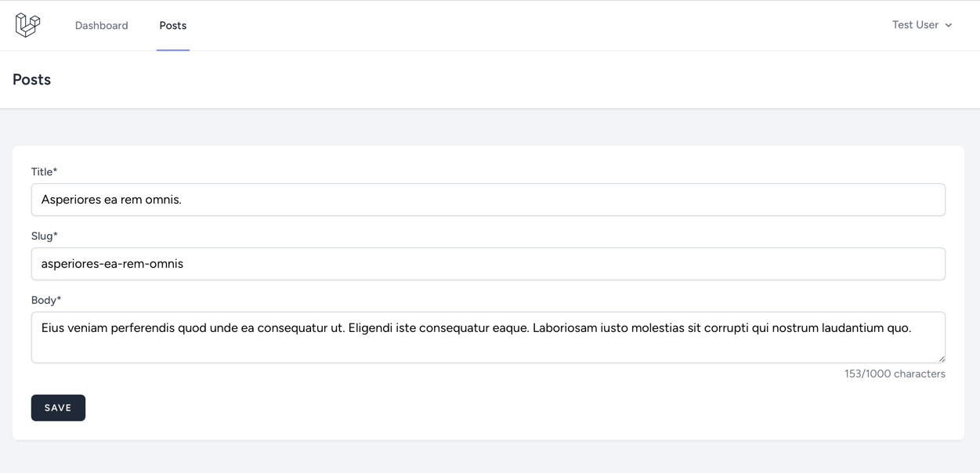Image resolution: width=980 pixels, height=473 pixels.
Task: Click the word 'laudantium' in Body text
Action: [852, 328]
